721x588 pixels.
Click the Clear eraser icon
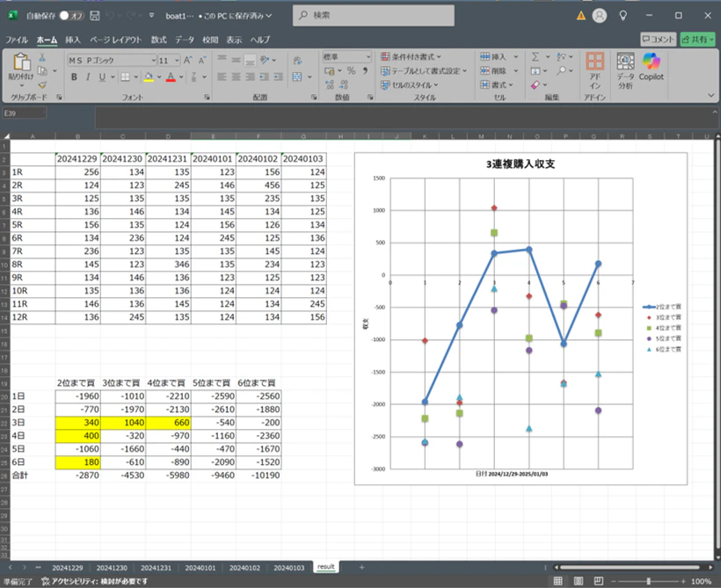pos(535,85)
